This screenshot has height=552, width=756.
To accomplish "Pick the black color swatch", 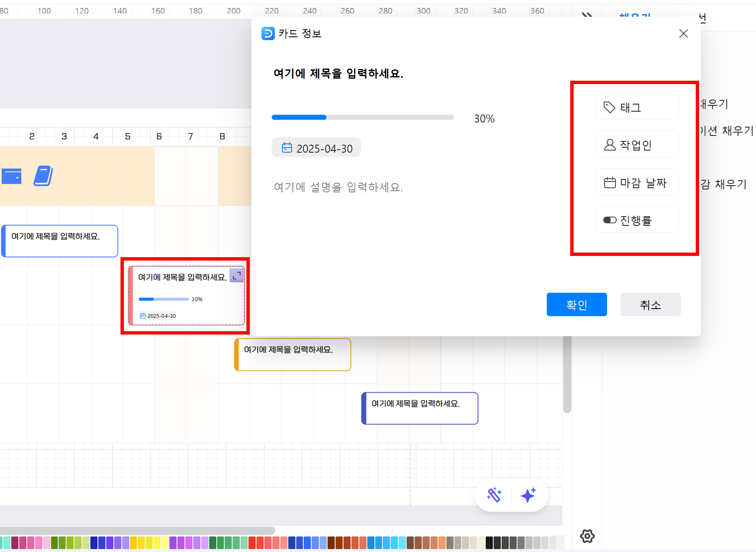I will [489, 543].
